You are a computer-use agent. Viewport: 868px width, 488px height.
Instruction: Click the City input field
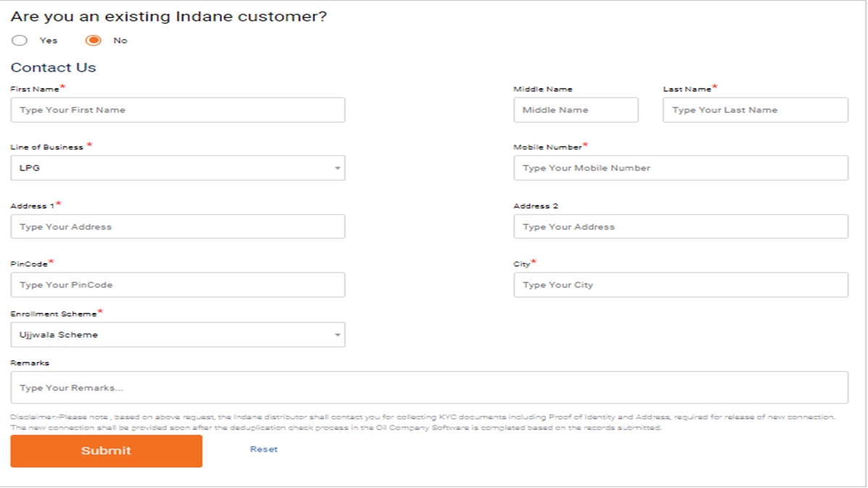[681, 285]
